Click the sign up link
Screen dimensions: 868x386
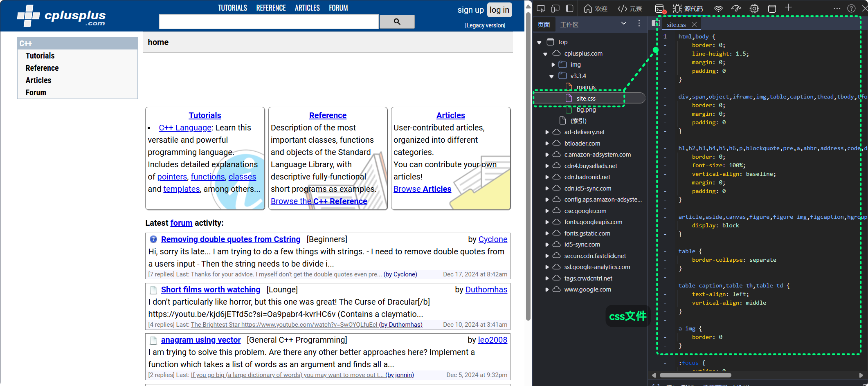tap(470, 10)
